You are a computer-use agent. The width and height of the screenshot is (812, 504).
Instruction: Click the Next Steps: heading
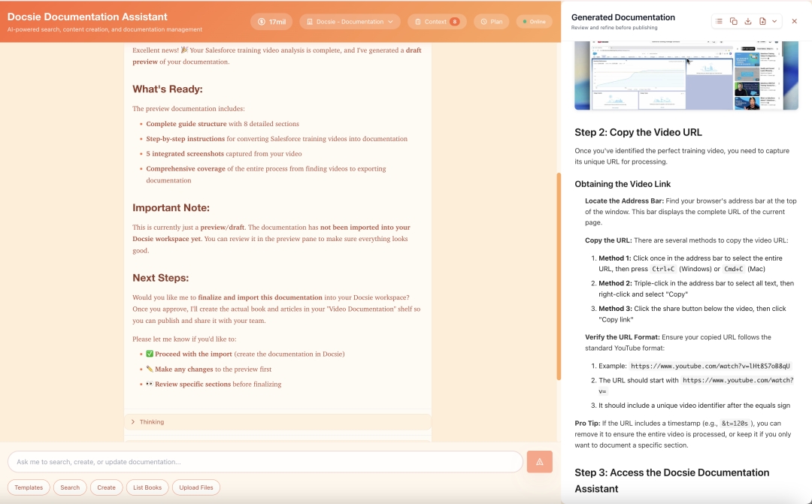point(161,278)
